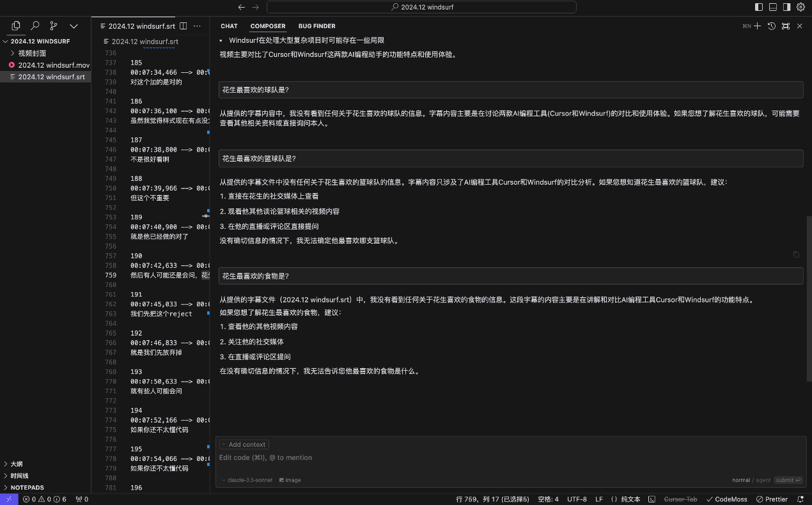Open the Search view in the sidebar

tap(35, 26)
